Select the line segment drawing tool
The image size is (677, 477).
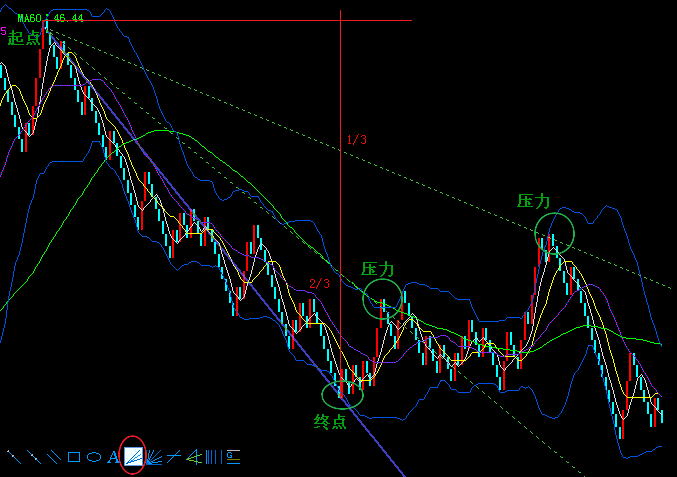[14, 457]
